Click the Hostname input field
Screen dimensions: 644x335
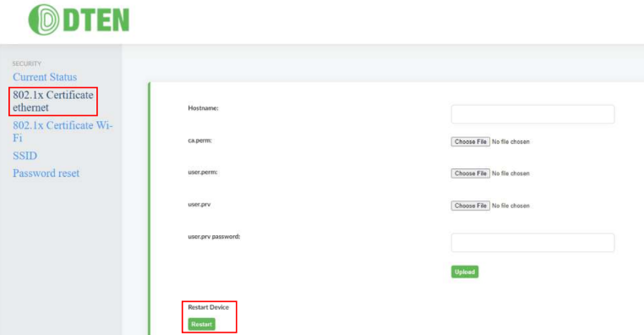click(532, 114)
